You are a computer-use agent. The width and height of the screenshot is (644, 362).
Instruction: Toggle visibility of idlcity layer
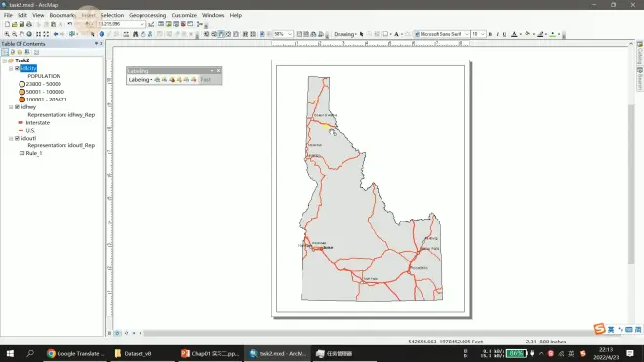coord(17,68)
